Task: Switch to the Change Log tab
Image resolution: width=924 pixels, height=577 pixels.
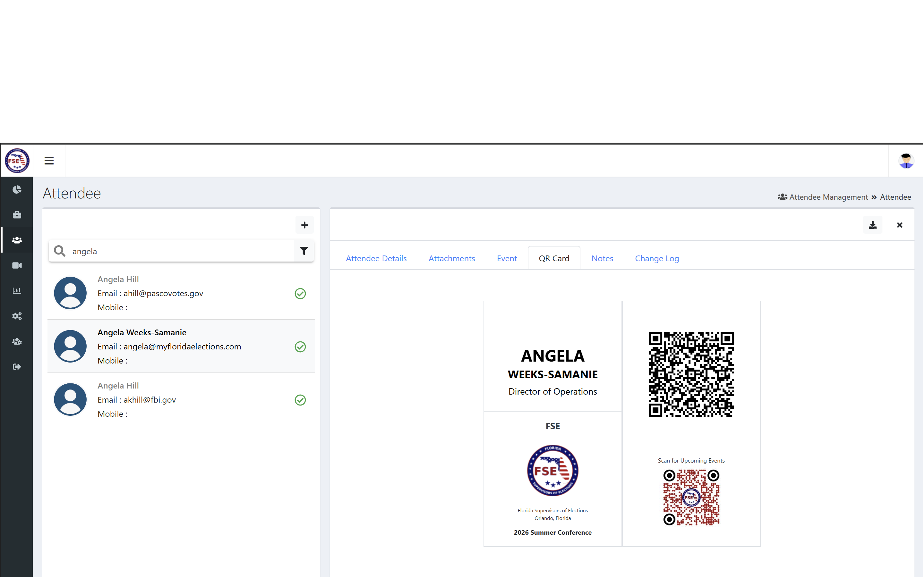Action: (657, 258)
